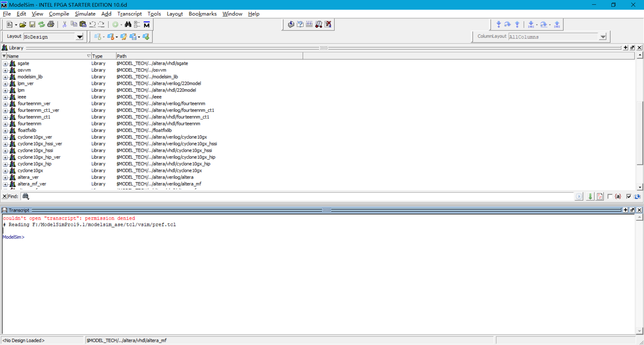Toggle the unchecked checkbox beside {a}
Viewport: 644px width, 345px height.
click(x=610, y=197)
